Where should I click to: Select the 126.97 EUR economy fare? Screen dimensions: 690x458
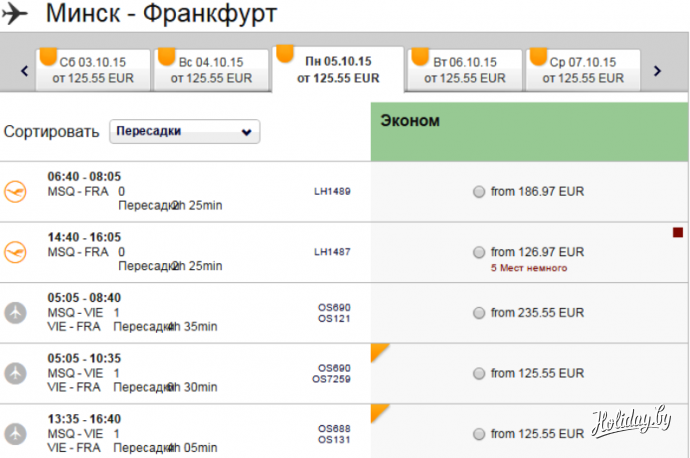pos(479,252)
